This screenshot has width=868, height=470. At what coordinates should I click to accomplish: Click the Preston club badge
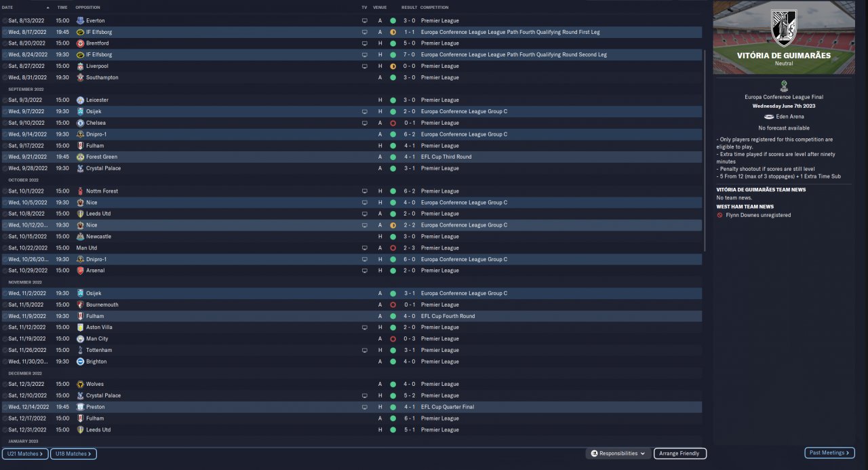(x=80, y=407)
